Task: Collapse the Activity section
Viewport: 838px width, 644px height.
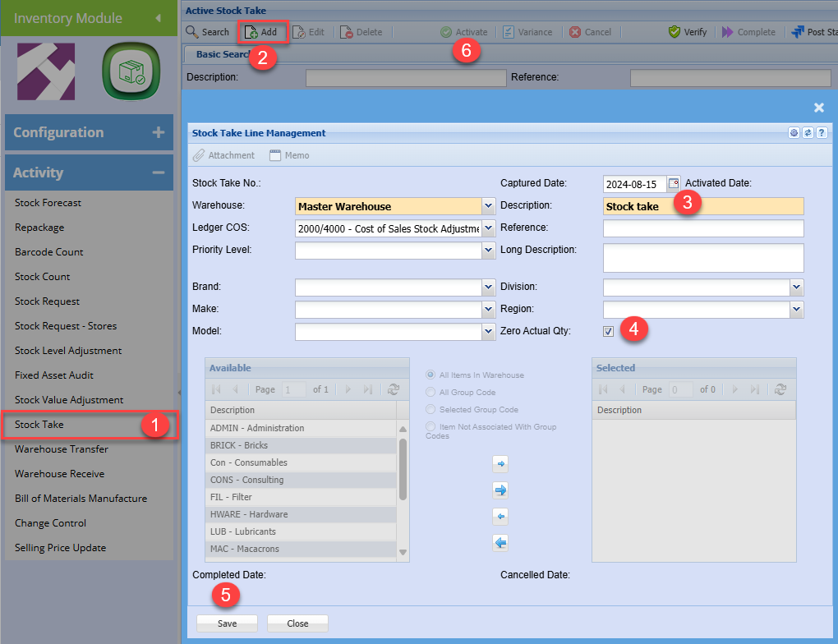Action: (x=158, y=172)
